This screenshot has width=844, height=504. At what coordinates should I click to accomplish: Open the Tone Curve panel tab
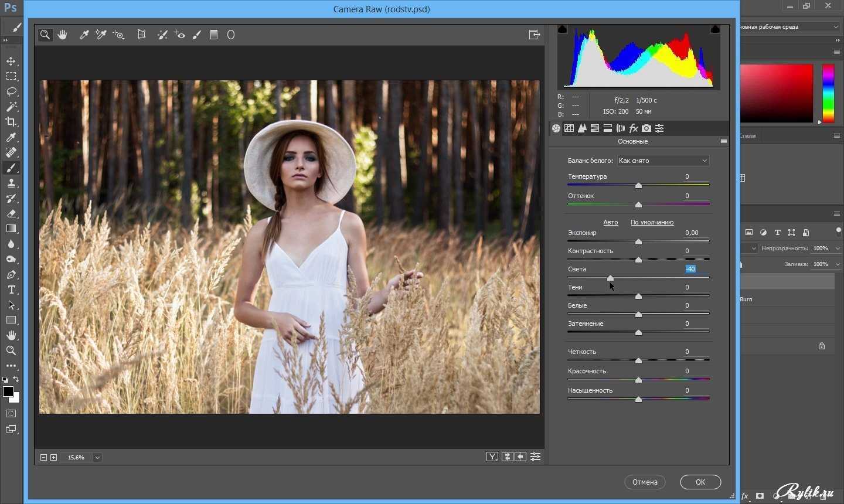coord(569,128)
